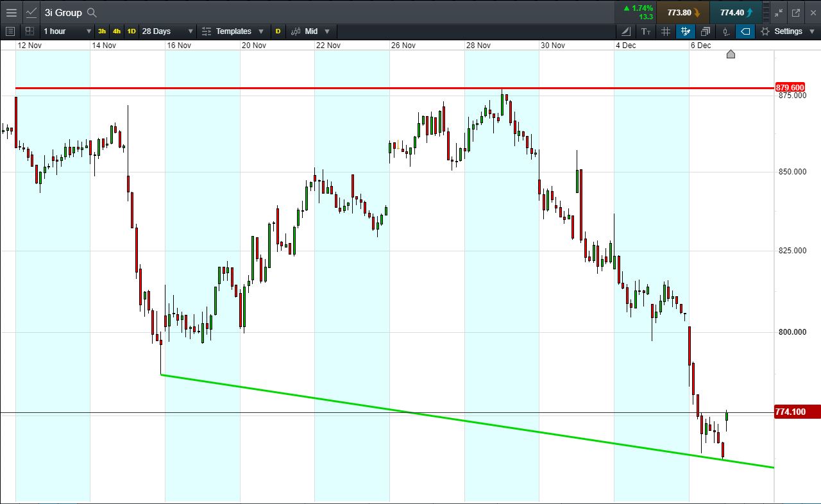
Task: Click the buy price 774.40 button
Action: click(736, 12)
